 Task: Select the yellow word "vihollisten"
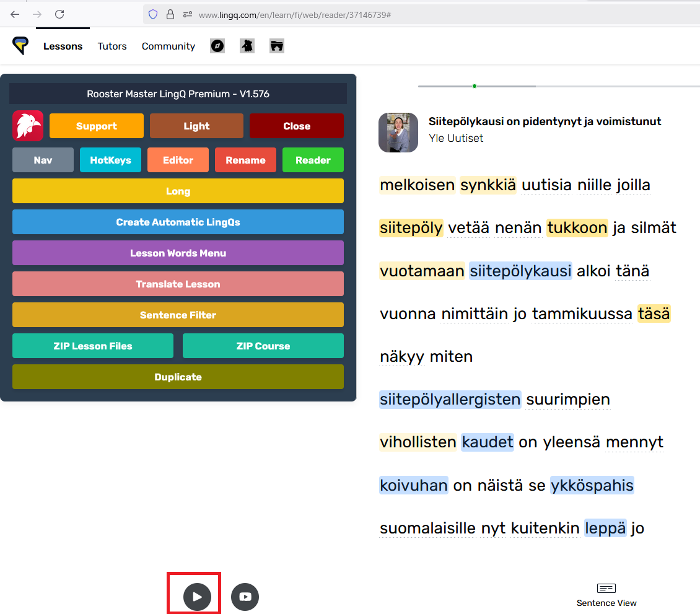coord(418,442)
